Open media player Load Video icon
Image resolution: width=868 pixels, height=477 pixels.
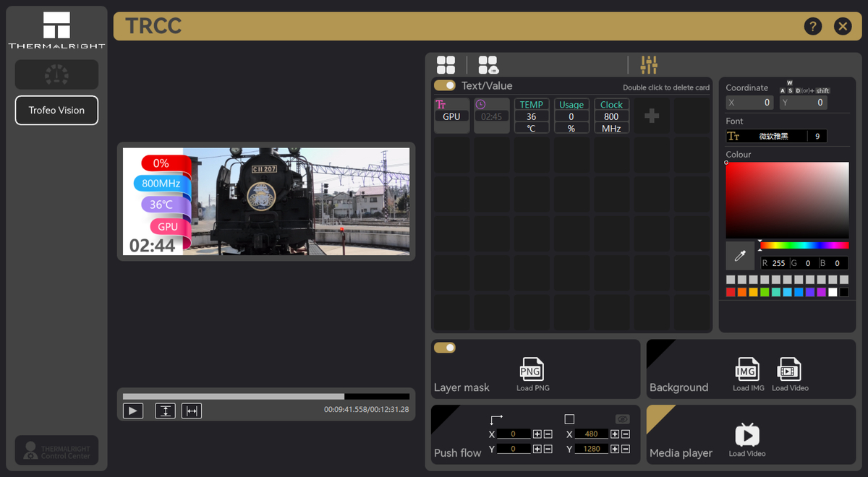747,435
